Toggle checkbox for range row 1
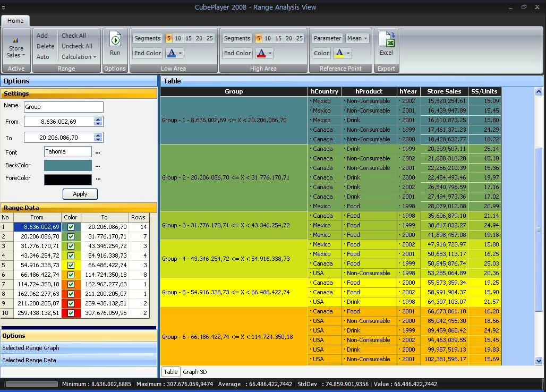This screenshot has width=546, height=392. click(71, 227)
